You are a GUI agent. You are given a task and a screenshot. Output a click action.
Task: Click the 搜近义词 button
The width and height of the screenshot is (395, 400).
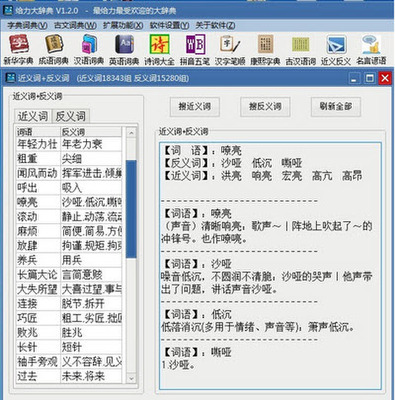195,107
